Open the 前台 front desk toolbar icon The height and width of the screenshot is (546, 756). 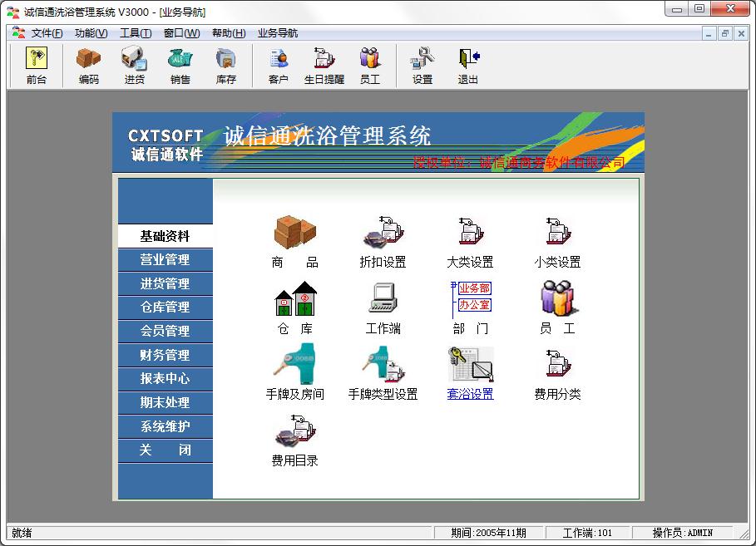click(x=36, y=66)
